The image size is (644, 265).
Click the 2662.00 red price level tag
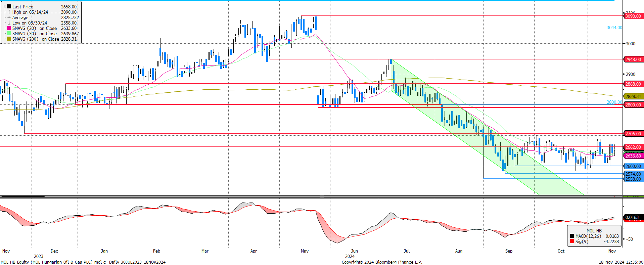(633, 147)
